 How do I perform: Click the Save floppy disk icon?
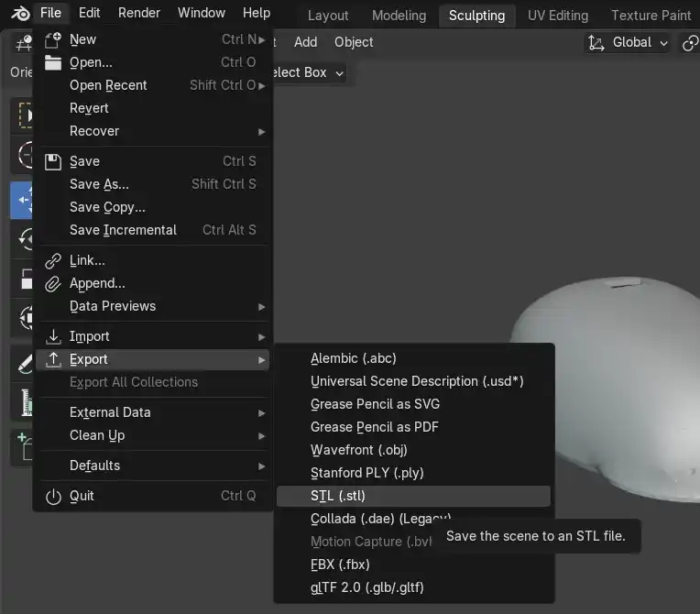(x=52, y=161)
